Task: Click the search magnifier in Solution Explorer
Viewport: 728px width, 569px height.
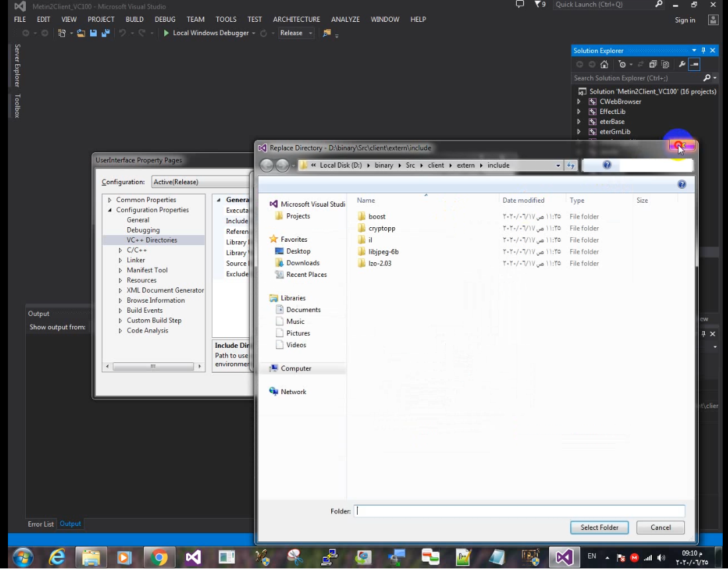Action: click(x=707, y=78)
